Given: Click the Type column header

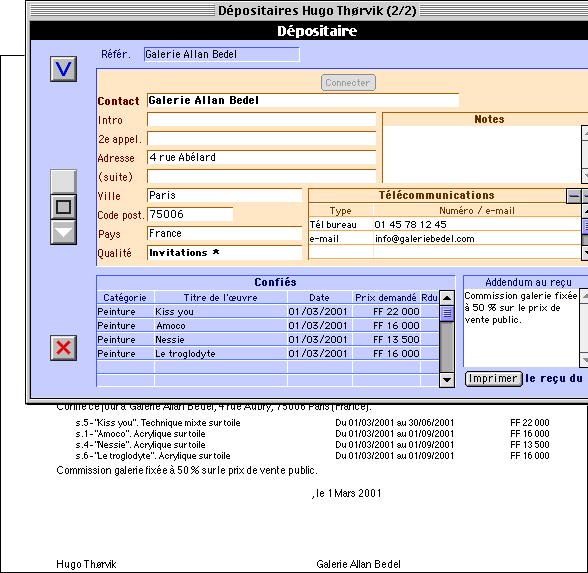Looking at the screenshot, I should click(x=341, y=211).
